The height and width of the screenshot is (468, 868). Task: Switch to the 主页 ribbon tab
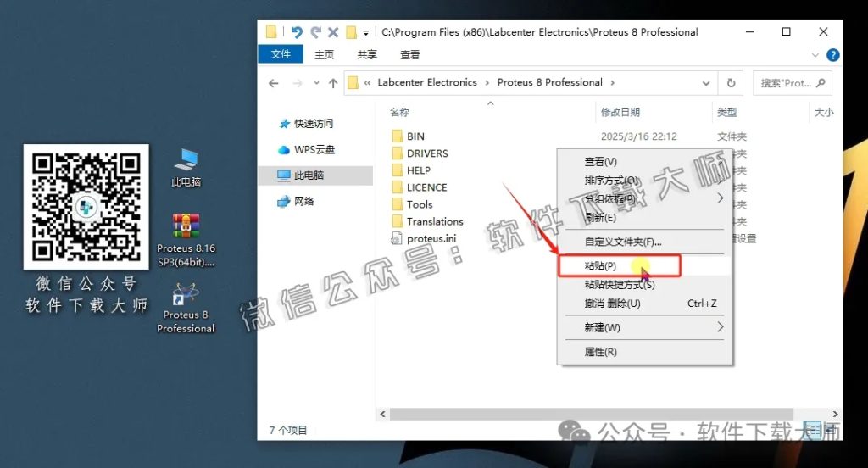pyautogui.click(x=325, y=54)
